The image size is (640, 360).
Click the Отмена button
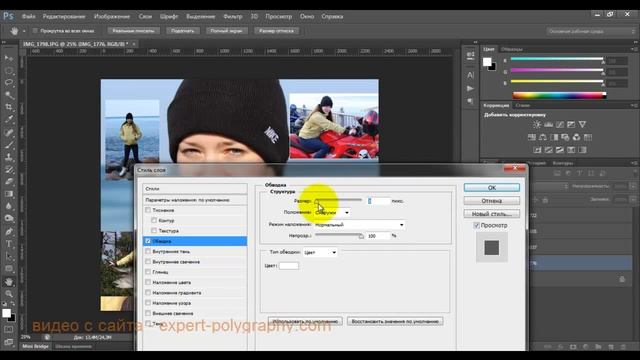(492, 200)
